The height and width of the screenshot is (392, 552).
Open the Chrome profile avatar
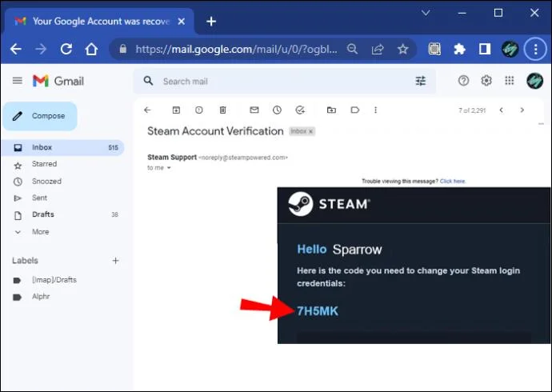pyautogui.click(x=510, y=49)
